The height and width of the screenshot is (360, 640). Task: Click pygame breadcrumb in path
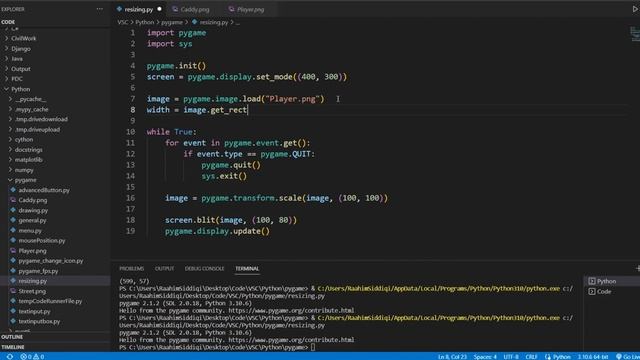[171, 22]
